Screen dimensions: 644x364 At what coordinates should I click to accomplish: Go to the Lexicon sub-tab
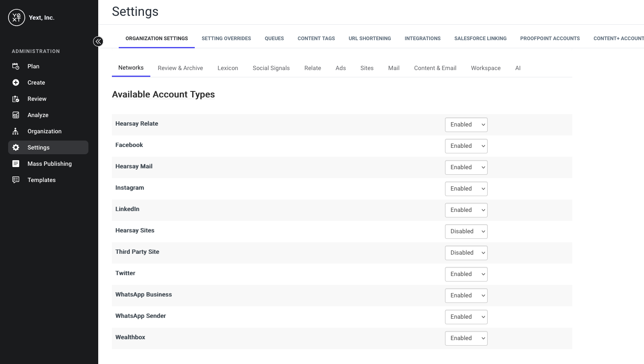coord(228,68)
